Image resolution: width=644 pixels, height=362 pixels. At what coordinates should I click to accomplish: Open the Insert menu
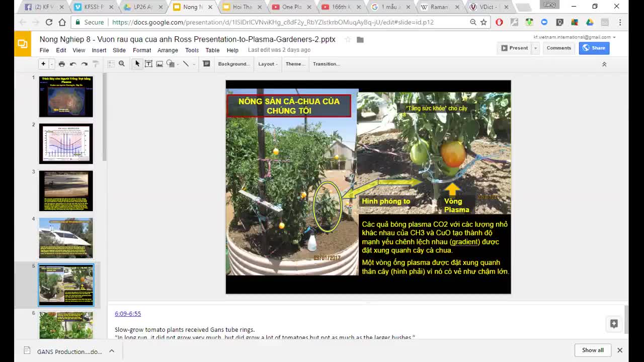coord(99,50)
